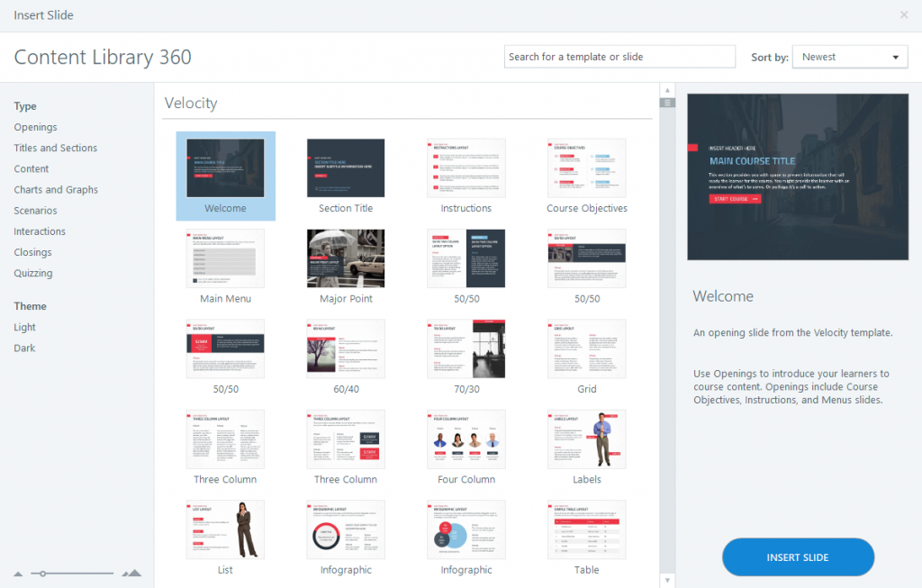
Task: Select the Openings type filter
Action: [x=35, y=127]
